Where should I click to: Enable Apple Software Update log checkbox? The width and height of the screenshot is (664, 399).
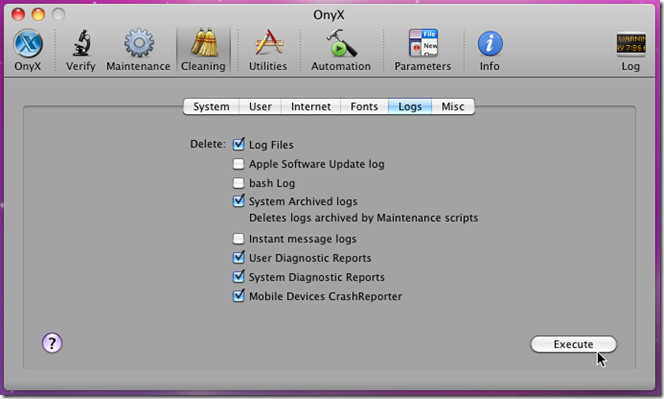[238, 163]
